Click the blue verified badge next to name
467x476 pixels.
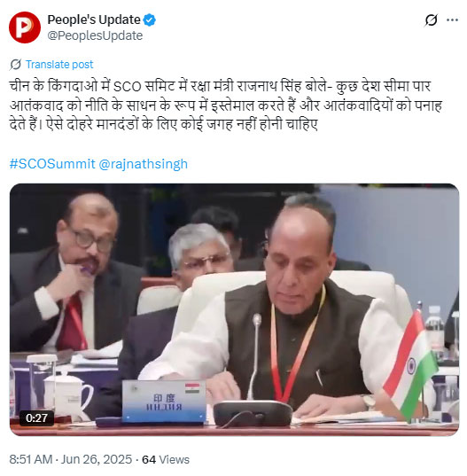coord(149,20)
